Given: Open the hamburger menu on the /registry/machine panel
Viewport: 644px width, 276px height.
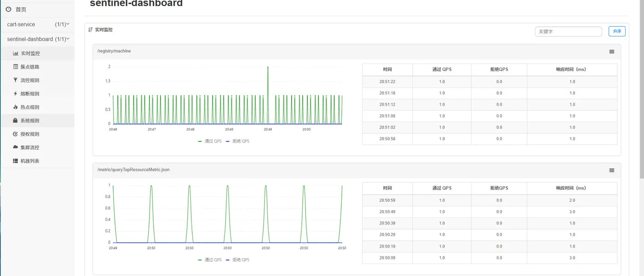Looking at the screenshot, I should [611, 52].
